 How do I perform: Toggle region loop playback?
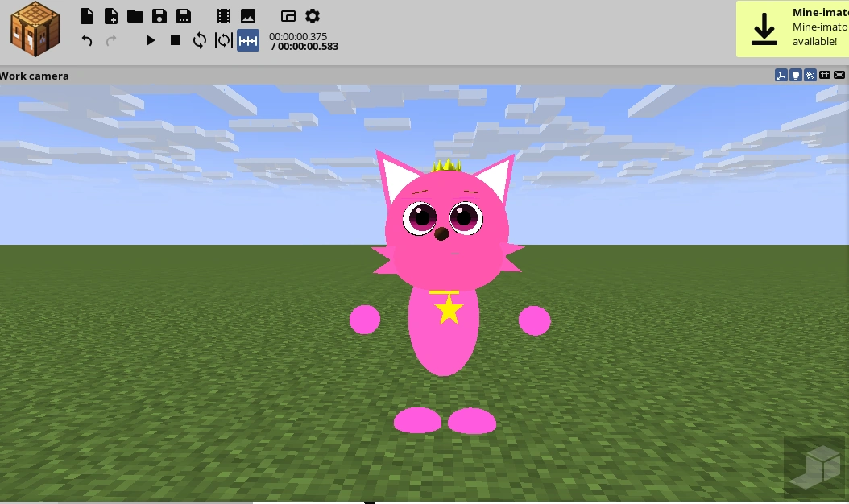(225, 40)
